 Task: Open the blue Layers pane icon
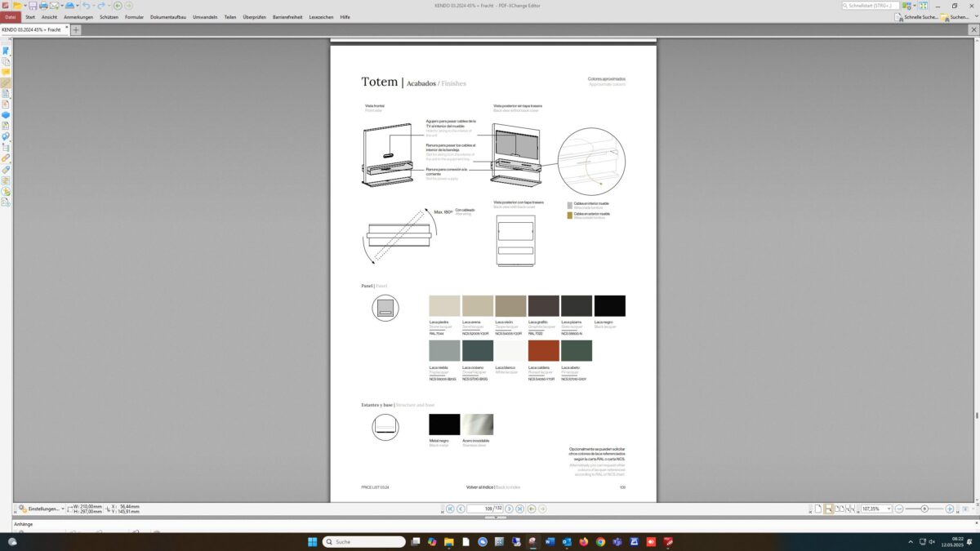point(6,114)
